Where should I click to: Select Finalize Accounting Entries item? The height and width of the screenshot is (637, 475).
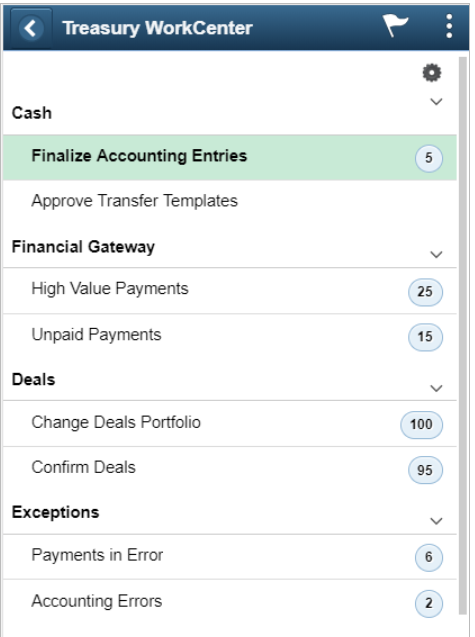click(230, 157)
